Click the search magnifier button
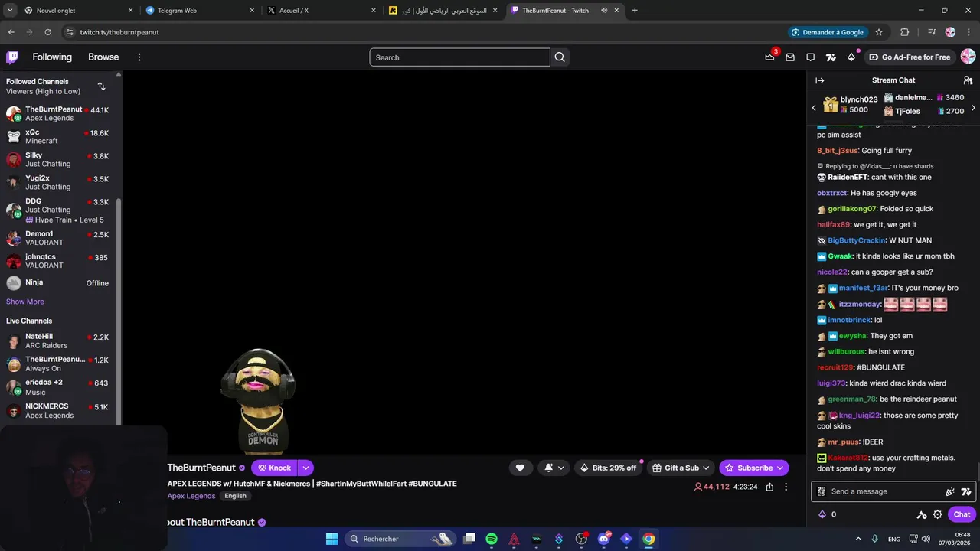 pyautogui.click(x=560, y=57)
